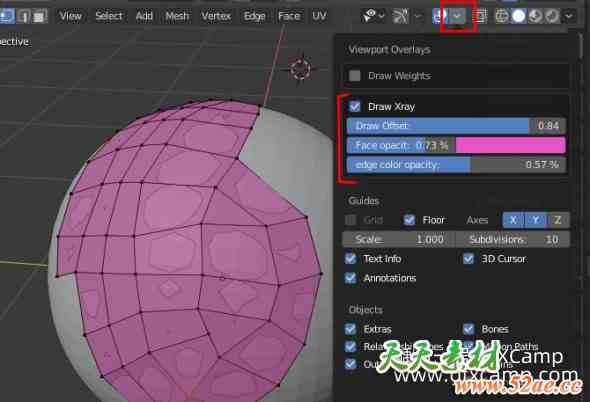
Task: Open the Mesh menu
Action: [x=177, y=16]
